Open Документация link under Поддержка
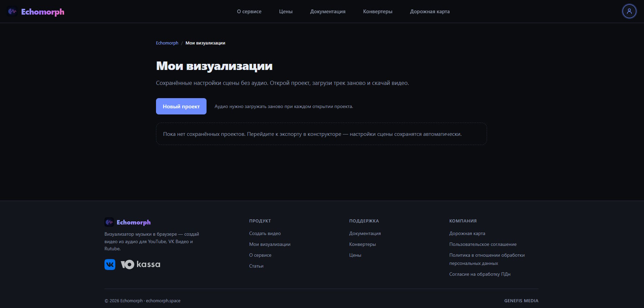This screenshot has height=308, width=644. (365, 233)
